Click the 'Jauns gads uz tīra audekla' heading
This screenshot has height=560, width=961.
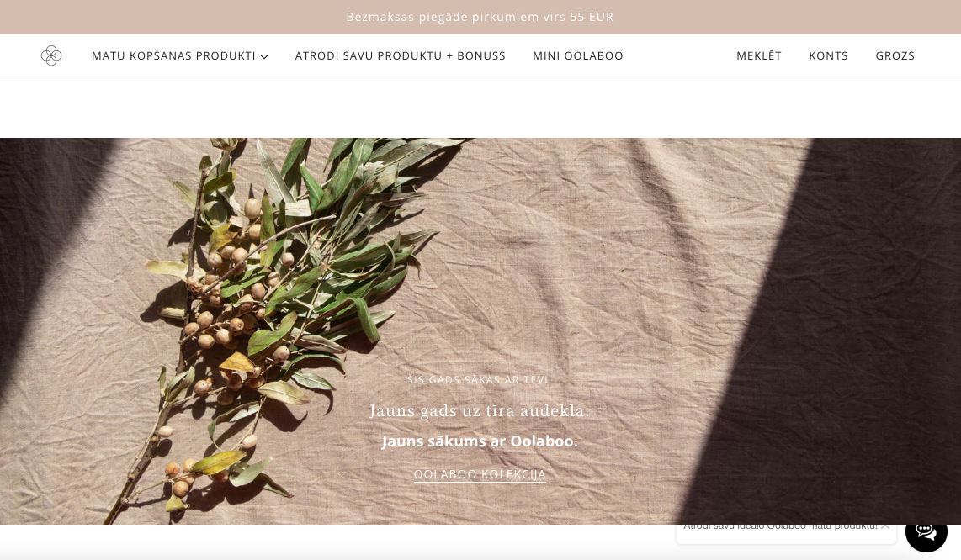pyautogui.click(x=480, y=410)
